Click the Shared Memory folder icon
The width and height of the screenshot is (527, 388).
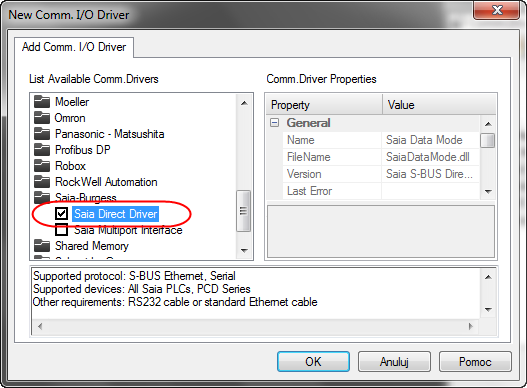click(42, 246)
